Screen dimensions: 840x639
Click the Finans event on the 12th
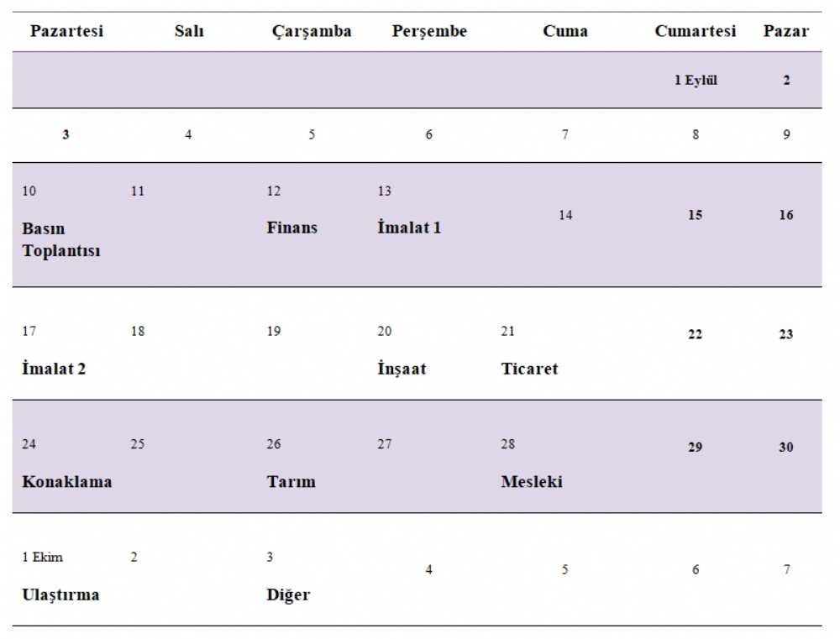(x=291, y=228)
